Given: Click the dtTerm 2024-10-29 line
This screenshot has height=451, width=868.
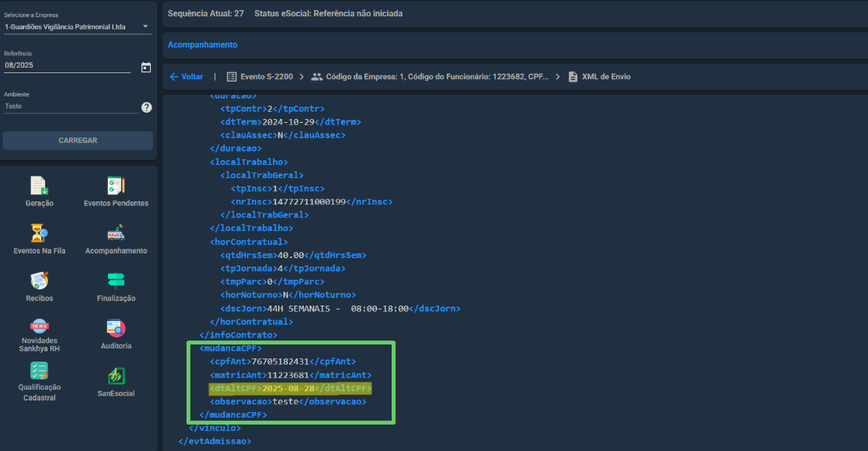Looking at the screenshot, I should click(291, 122).
